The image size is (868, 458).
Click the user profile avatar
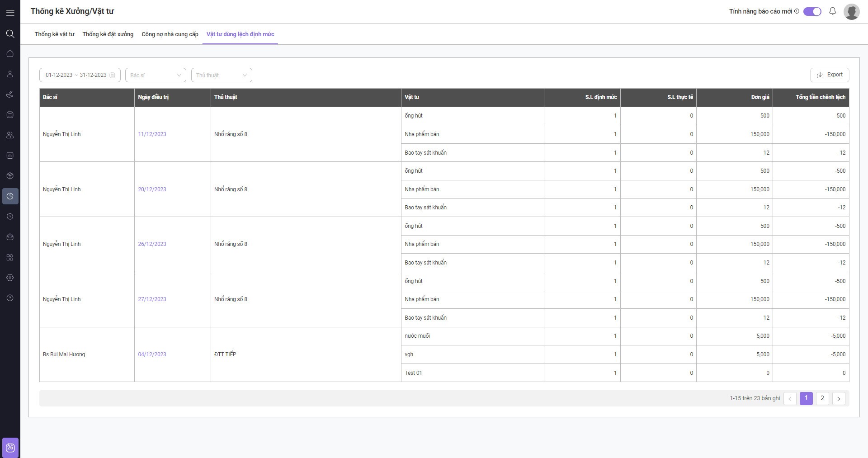click(851, 12)
